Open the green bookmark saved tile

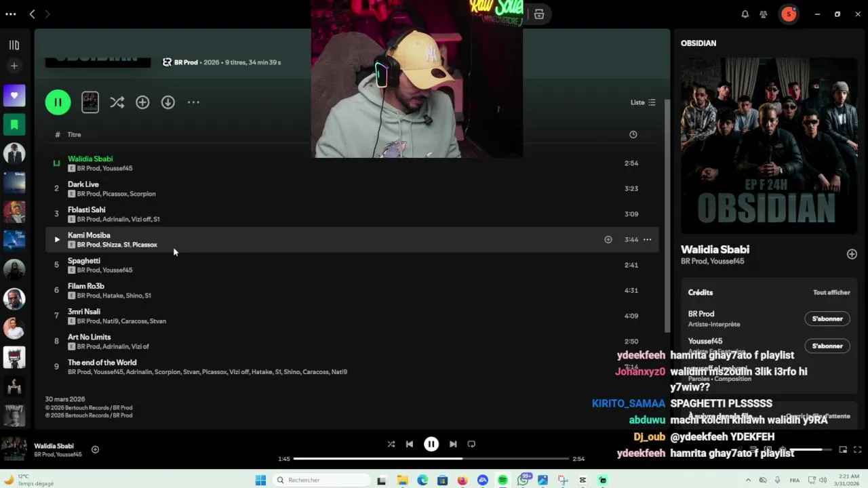pos(14,125)
